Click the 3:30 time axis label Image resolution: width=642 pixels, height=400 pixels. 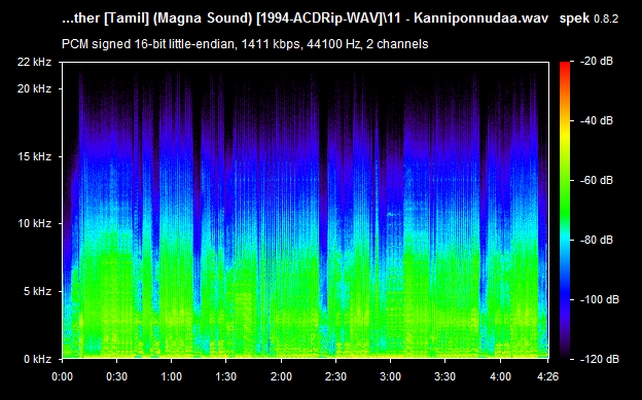(x=445, y=376)
